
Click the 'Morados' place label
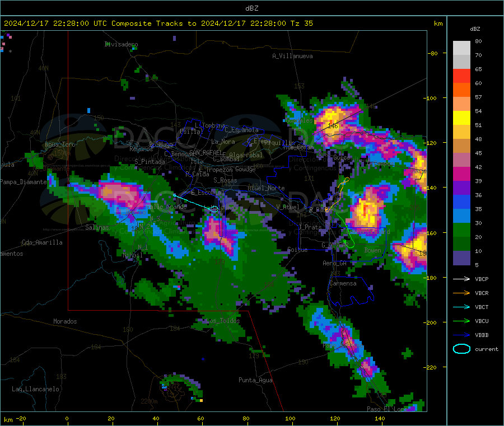(65, 321)
